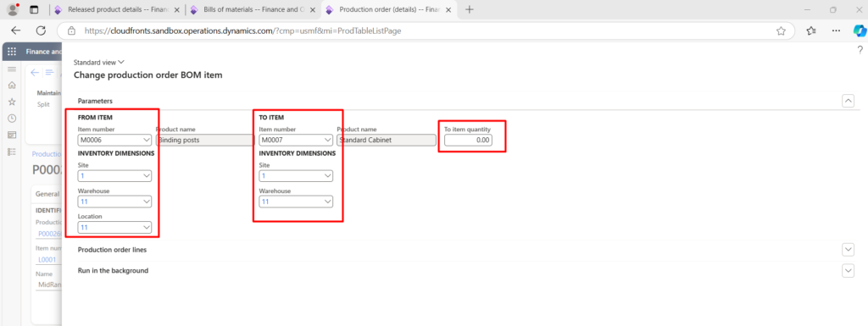868x326 pixels.
Task: Expand the Production order lines section
Action: point(848,250)
